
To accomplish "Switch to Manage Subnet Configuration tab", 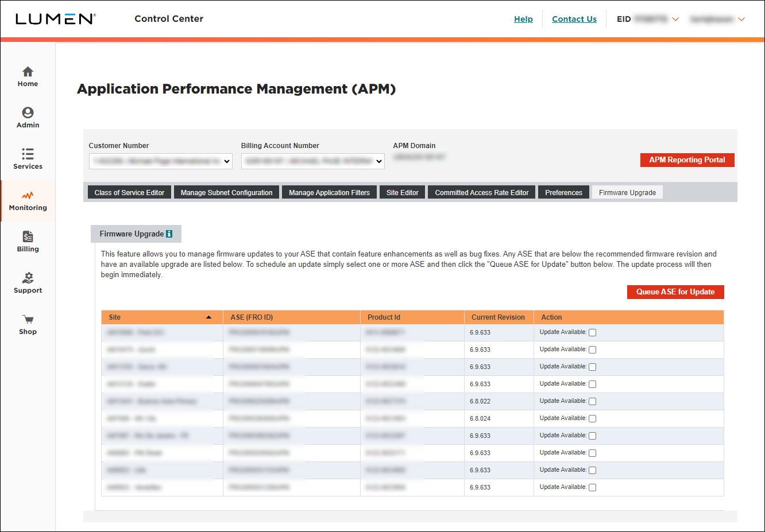I will click(226, 192).
